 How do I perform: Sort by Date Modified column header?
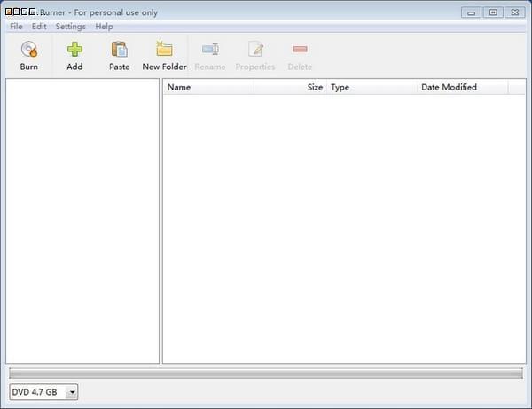[x=462, y=87]
